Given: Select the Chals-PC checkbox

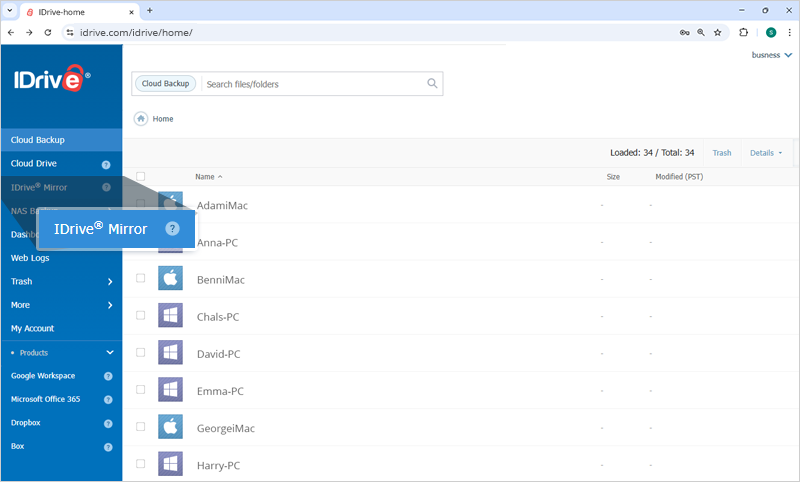Looking at the screenshot, I should pos(141,315).
